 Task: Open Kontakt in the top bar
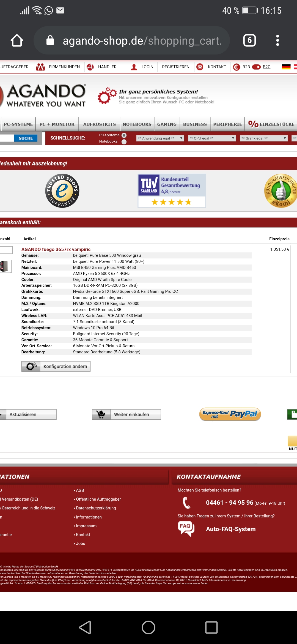coord(217,67)
